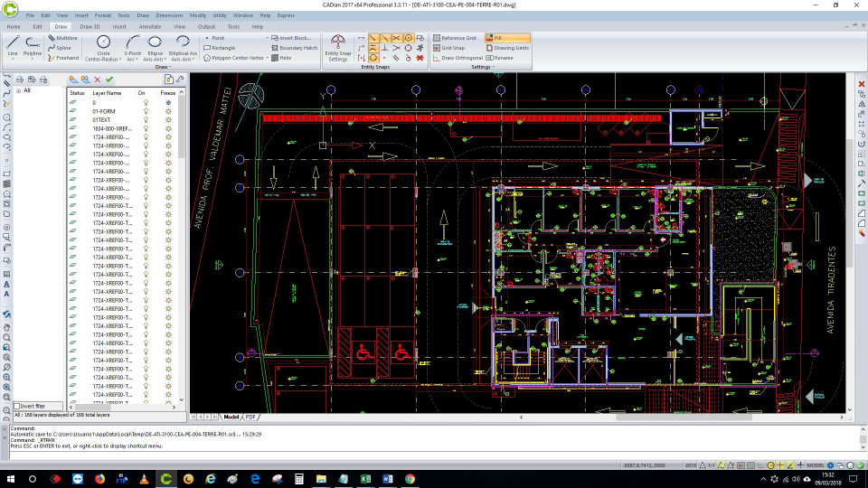Select the Helix tool
The width and height of the screenshot is (868, 488).
click(x=281, y=58)
